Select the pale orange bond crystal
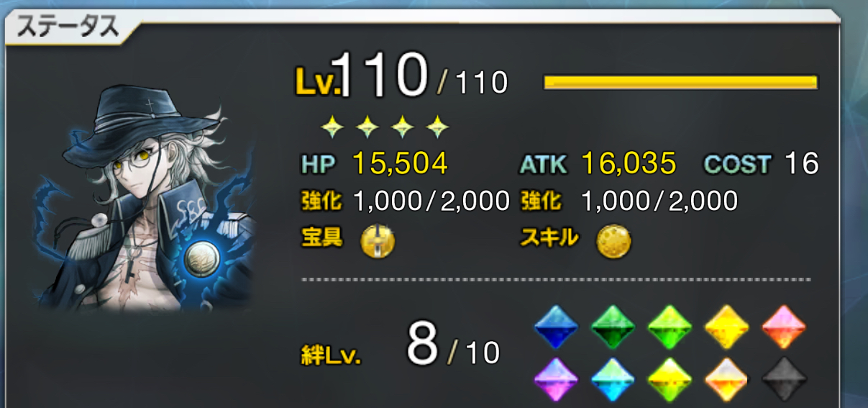This screenshot has height=408, width=868. click(x=726, y=379)
